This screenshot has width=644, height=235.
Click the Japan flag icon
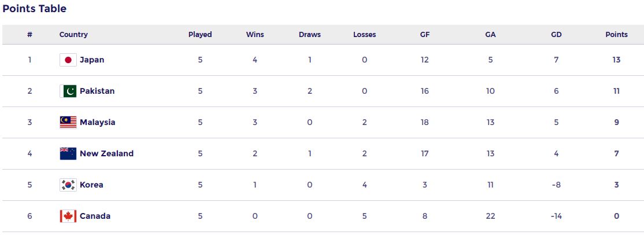(68, 60)
